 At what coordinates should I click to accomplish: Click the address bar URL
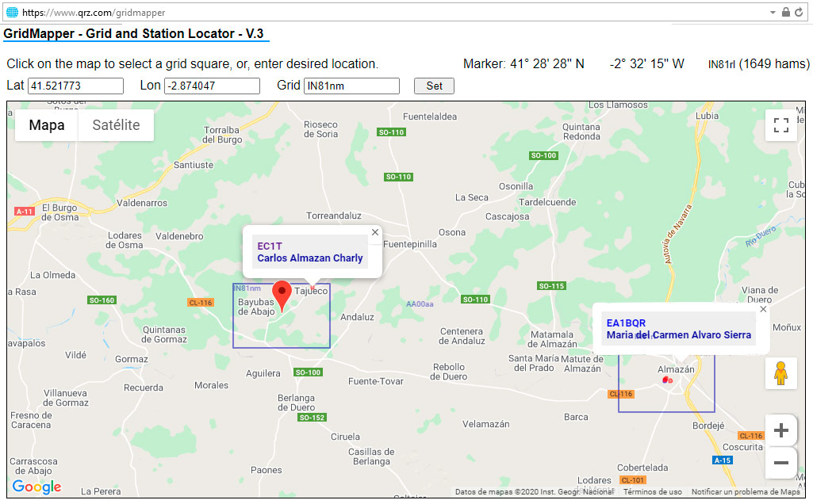(x=94, y=13)
